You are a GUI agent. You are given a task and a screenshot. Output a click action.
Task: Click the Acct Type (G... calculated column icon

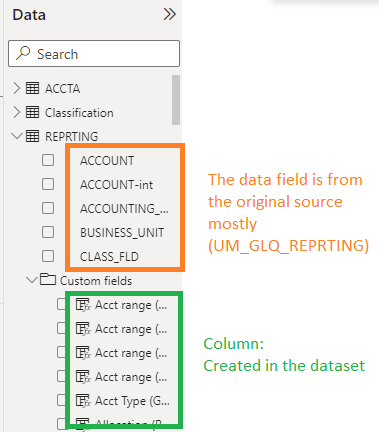(x=83, y=400)
